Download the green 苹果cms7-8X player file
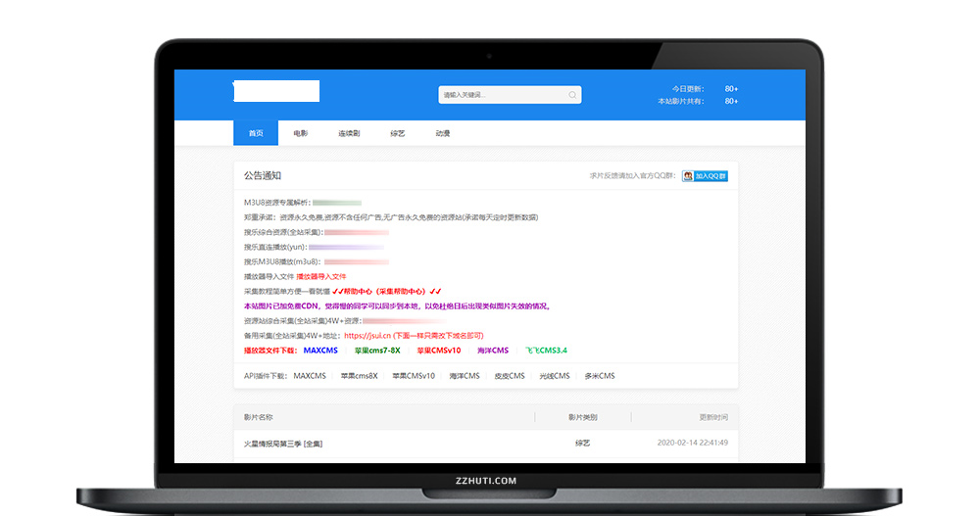 (377, 350)
